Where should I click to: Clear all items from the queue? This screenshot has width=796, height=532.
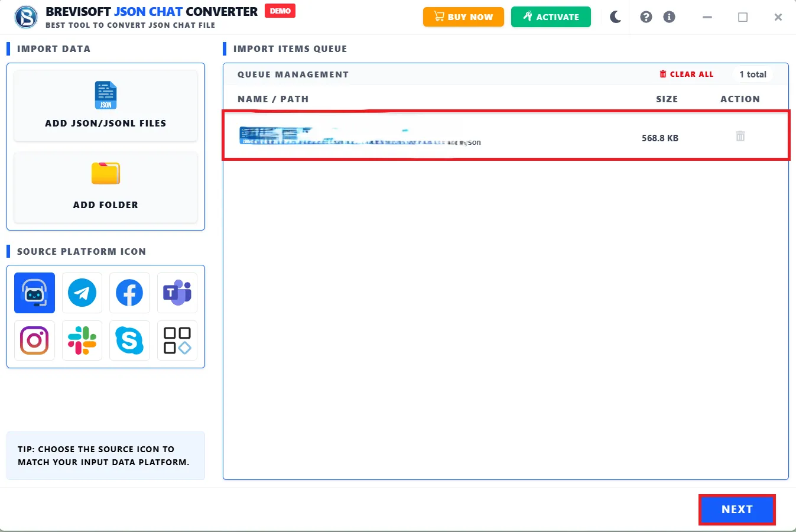(x=687, y=74)
